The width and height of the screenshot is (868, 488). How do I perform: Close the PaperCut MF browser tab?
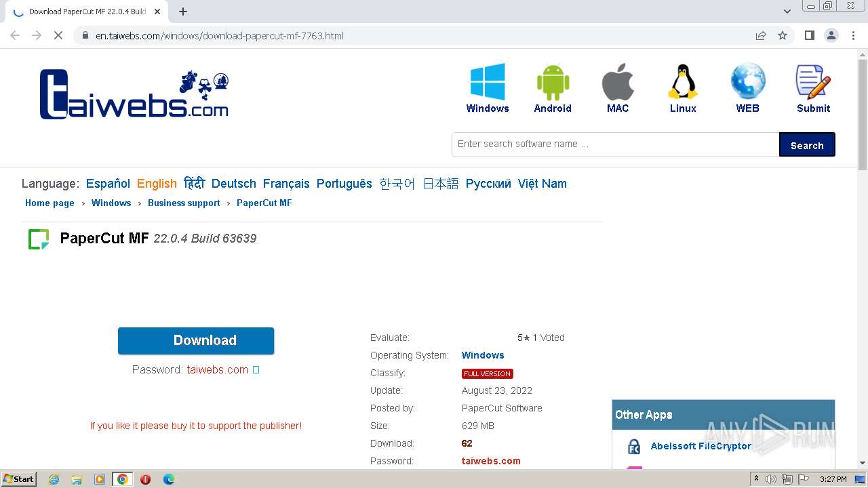tap(157, 12)
